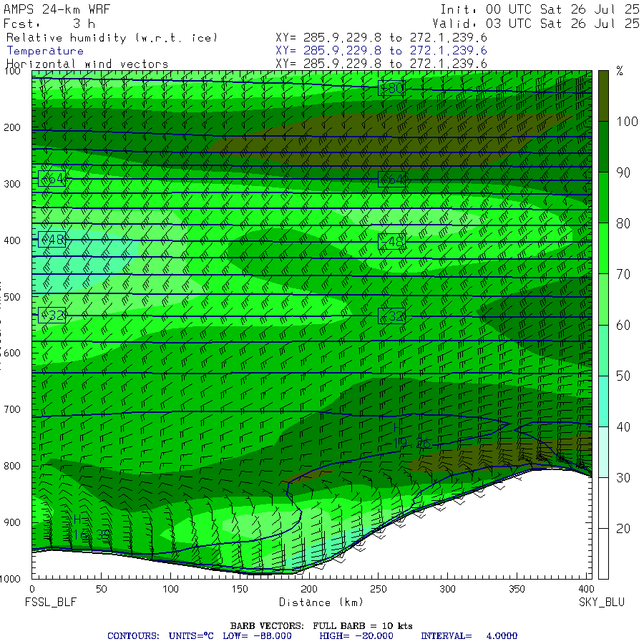Click the 'BARB VECTORS: FULL BARB = 10 kts' legend
This screenshot has width=644, height=644.
(321, 626)
